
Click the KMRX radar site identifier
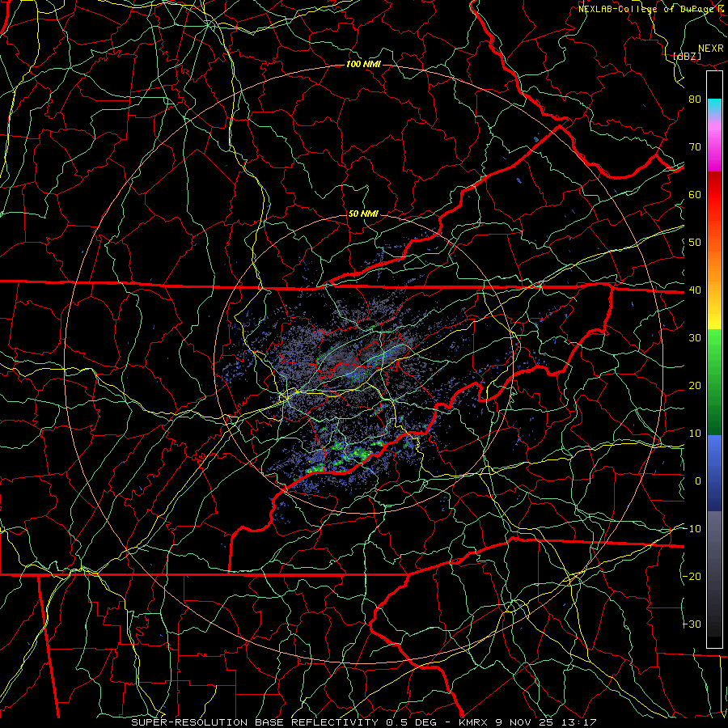click(473, 722)
